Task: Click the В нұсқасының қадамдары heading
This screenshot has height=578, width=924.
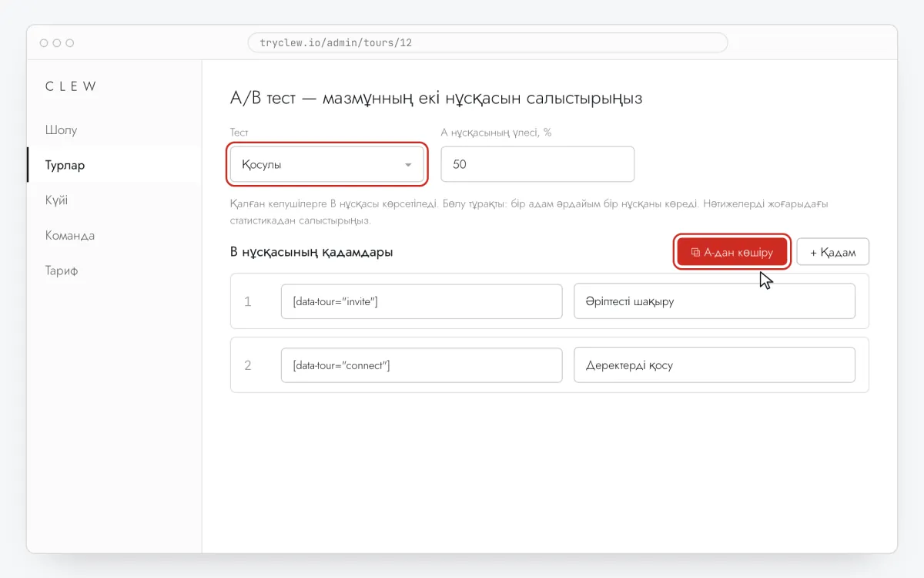Action: click(x=312, y=252)
